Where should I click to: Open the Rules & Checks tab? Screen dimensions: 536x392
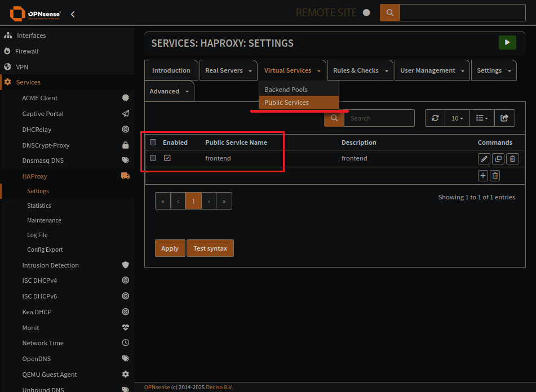[356, 70]
